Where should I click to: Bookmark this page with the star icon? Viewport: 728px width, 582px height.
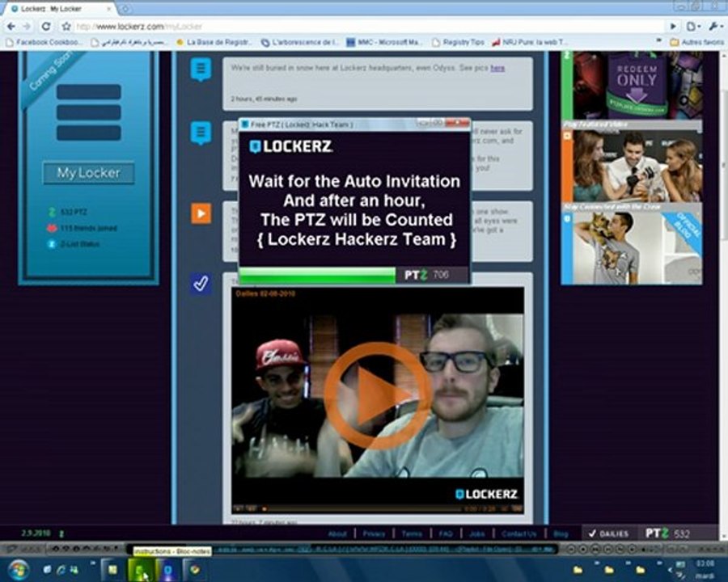point(66,27)
